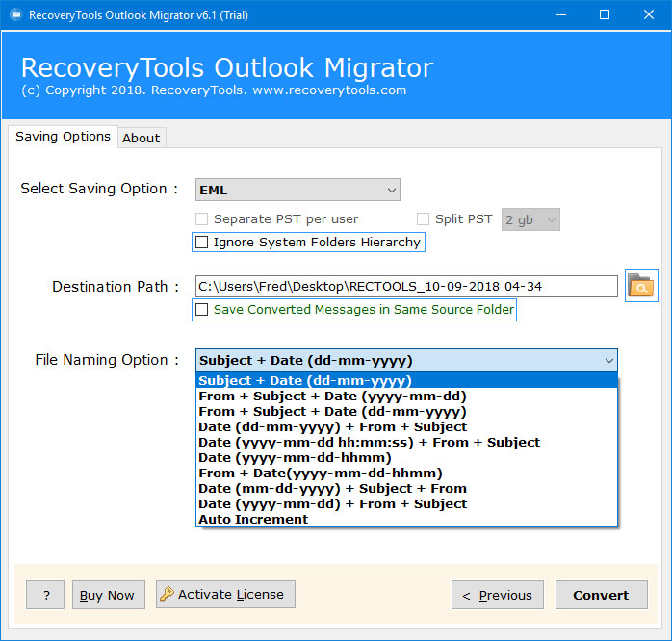Click the Destination Path text field
Image resolution: width=672 pixels, height=641 pixels.
coord(406,286)
